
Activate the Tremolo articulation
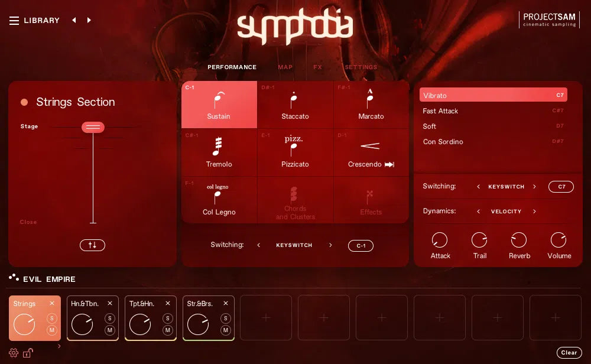[x=219, y=152]
